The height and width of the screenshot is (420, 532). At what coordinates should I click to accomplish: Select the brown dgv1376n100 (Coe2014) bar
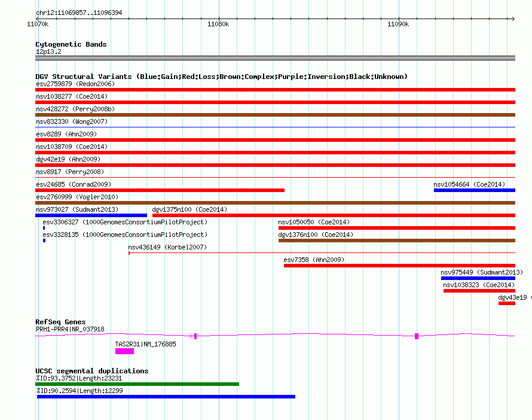tap(396, 241)
